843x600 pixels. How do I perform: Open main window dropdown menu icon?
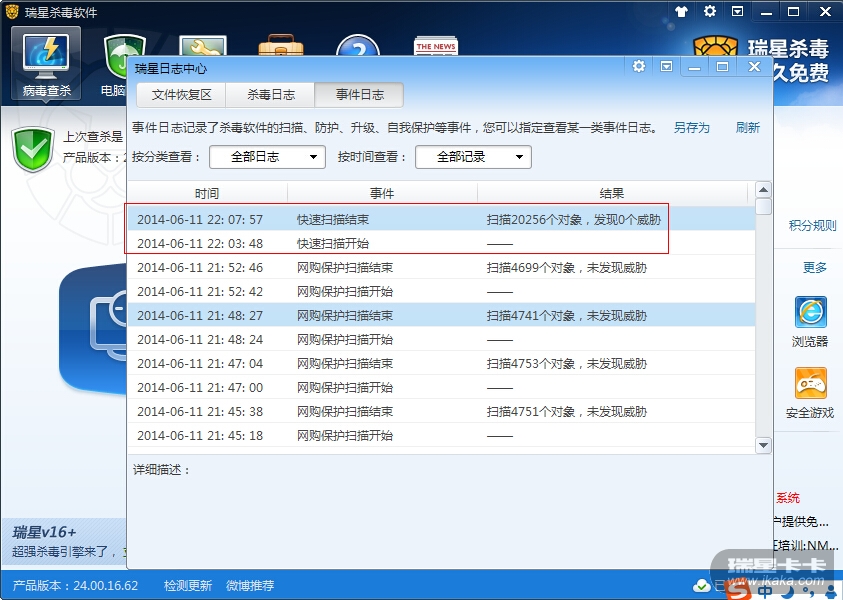click(738, 11)
